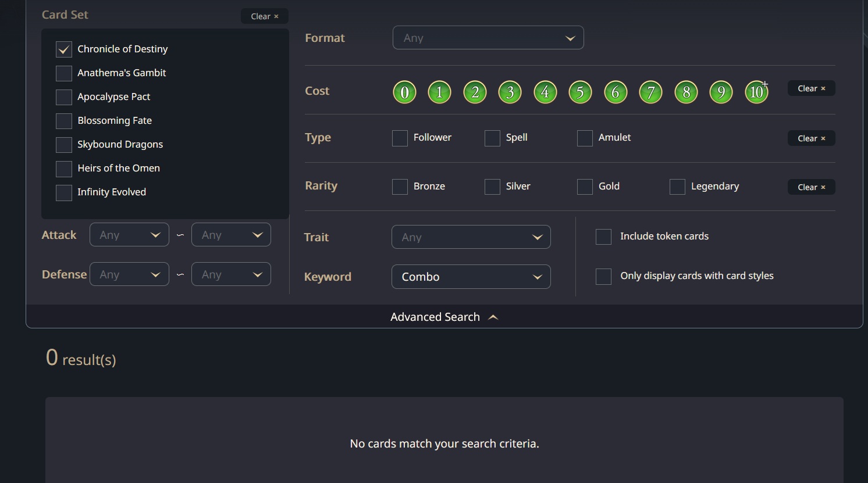
Task: Select cost 0 orb filter
Action: pyautogui.click(x=404, y=92)
